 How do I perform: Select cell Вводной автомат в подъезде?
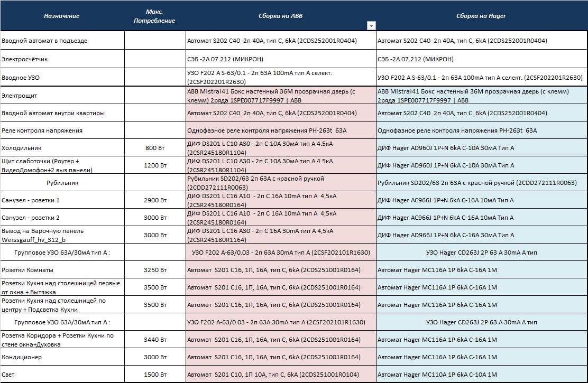[x=62, y=41]
